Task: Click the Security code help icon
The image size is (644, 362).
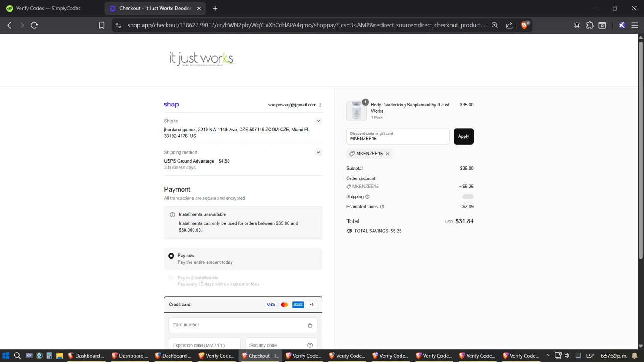Action: pos(310,345)
